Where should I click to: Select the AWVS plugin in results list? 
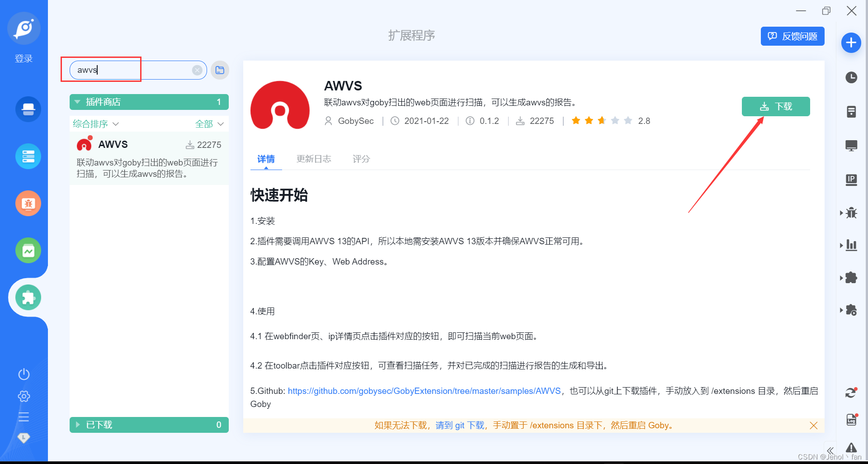point(149,158)
